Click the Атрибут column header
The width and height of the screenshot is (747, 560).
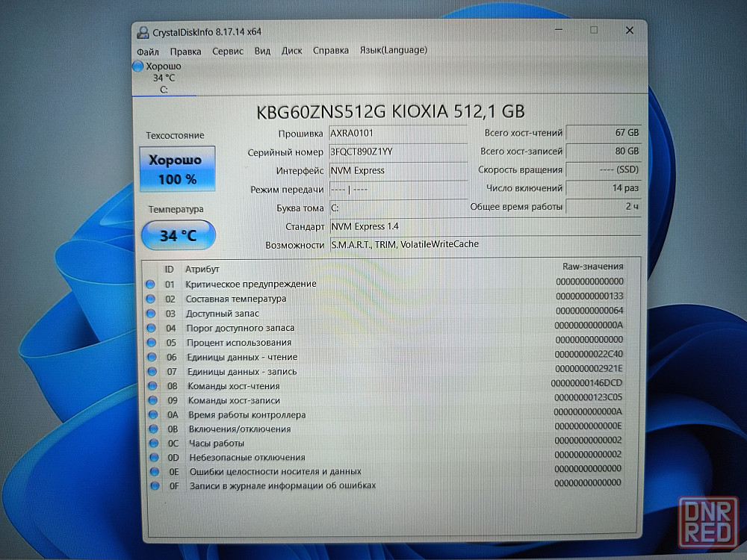pos(202,269)
